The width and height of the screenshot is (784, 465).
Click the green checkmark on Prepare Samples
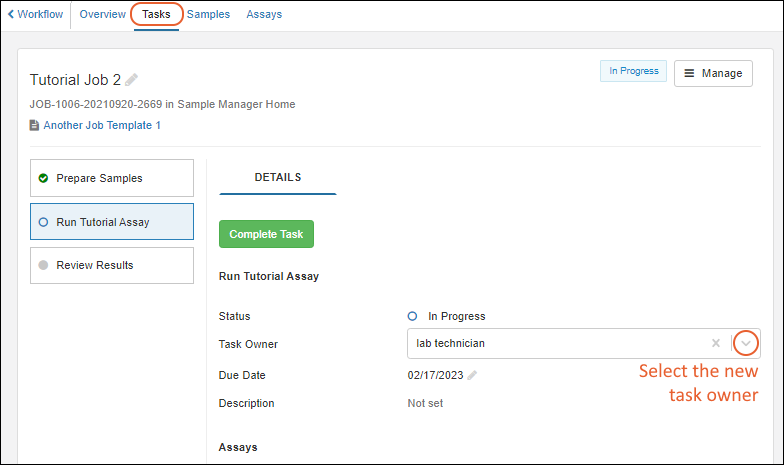[43, 178]
